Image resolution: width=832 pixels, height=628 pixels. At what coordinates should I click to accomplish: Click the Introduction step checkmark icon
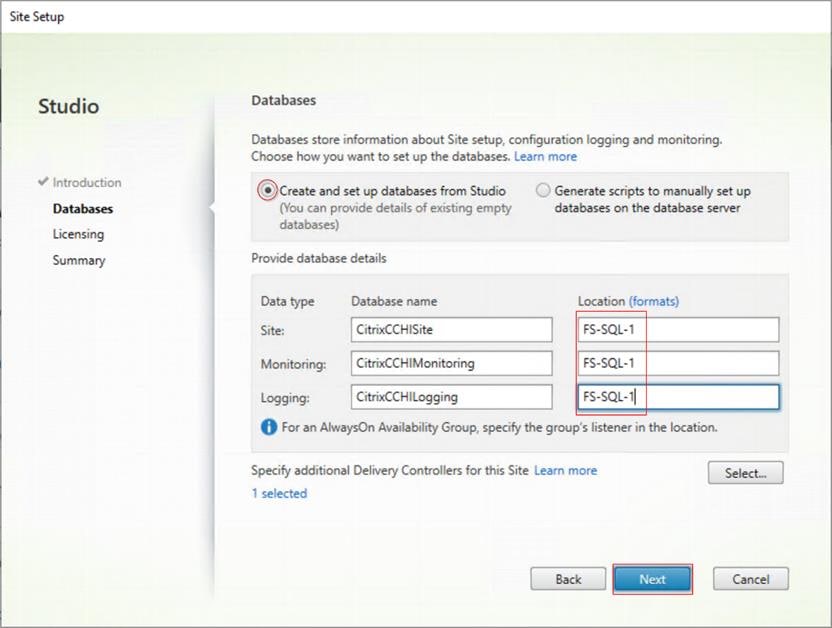click(42, 182)
